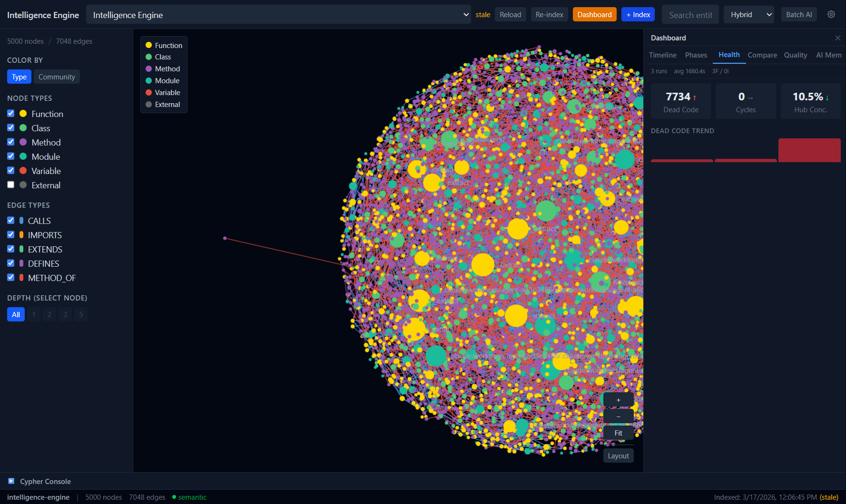Click the 10.5% Hub Conc. card

point(810,101)
